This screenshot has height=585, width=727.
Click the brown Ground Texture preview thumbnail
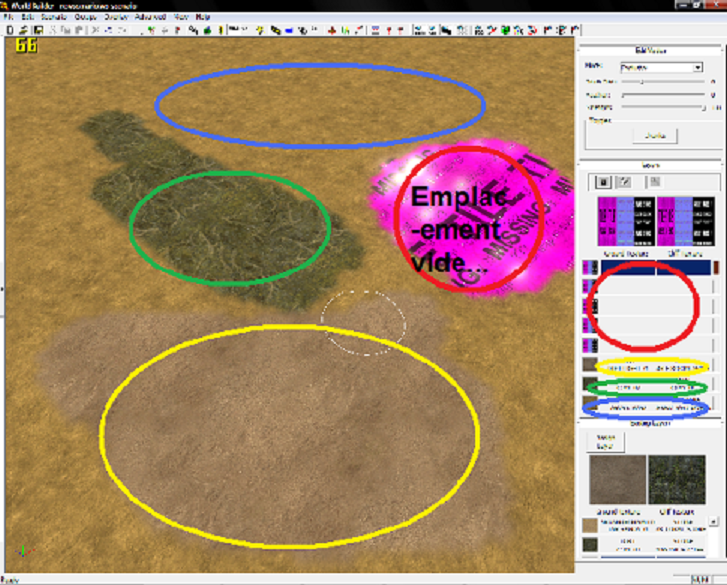[x=617, y=480]
